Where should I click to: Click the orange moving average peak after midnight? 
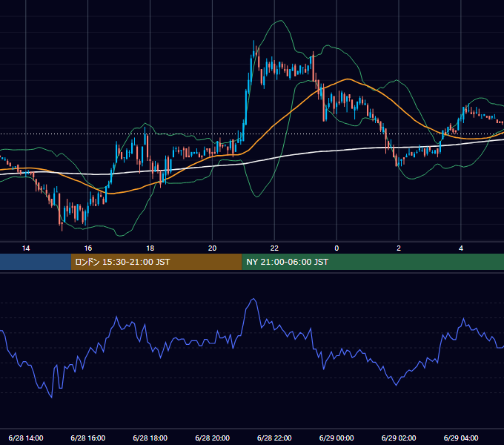click(347, 79)
